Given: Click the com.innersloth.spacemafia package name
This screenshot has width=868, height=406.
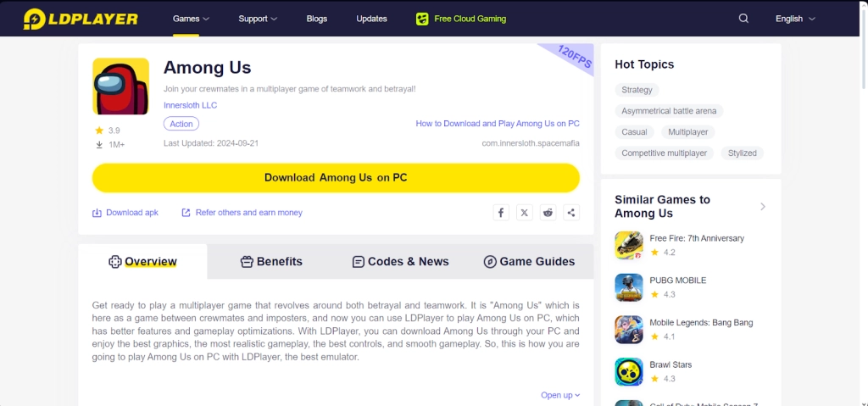Looking at the screenshot, I should tap(531, 143).
